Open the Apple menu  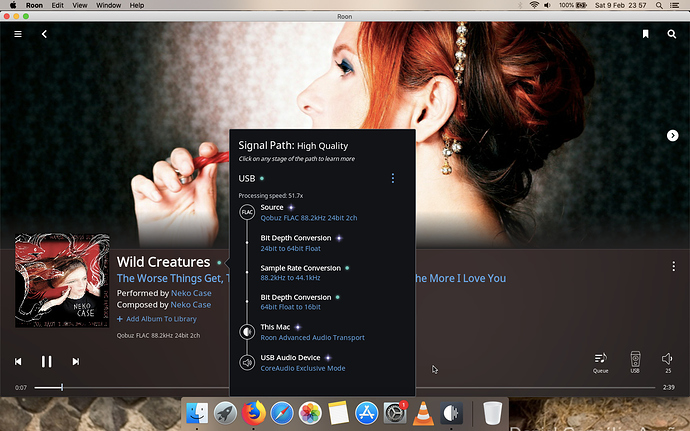(13, 5)
